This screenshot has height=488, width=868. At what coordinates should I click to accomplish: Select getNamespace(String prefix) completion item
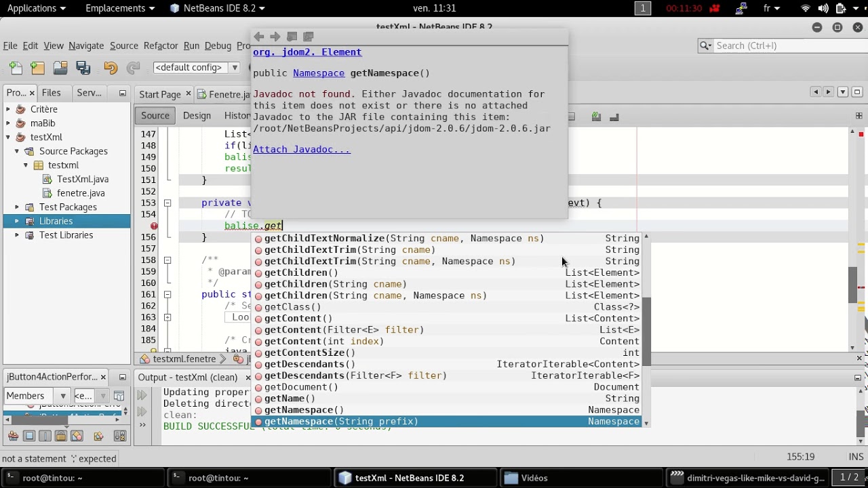tap(446, 422)
